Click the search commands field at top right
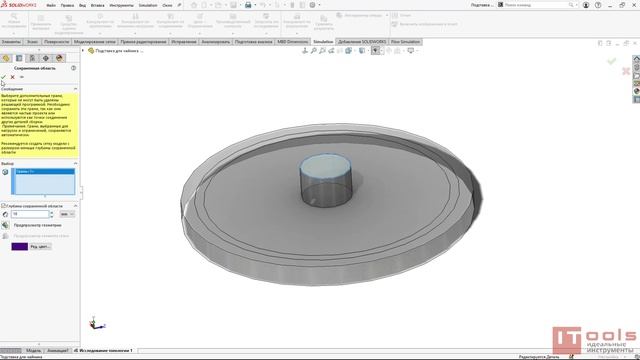Viewport: 640px width, 360px height. pyautogui.click(x=537, y=5)
